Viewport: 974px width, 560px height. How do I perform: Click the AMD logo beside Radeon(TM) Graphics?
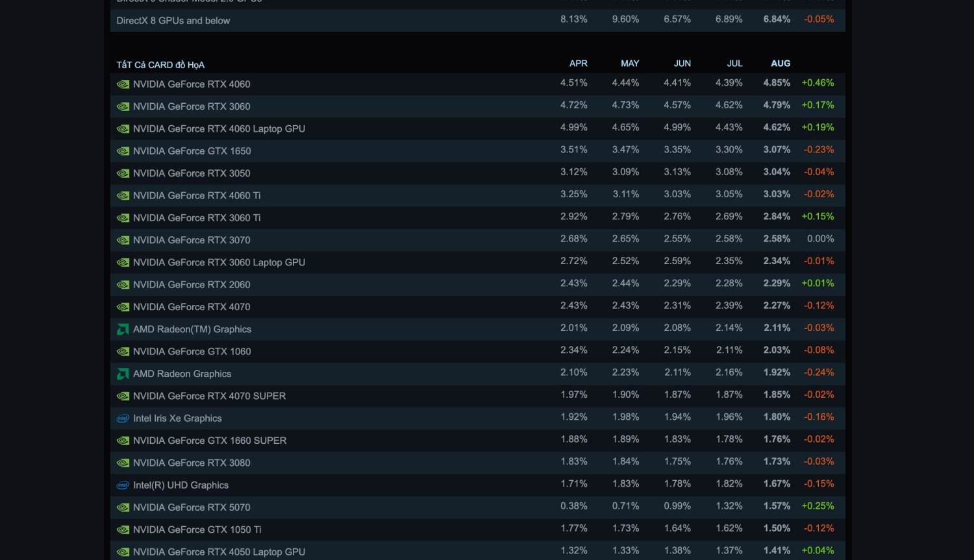point(123,330)
